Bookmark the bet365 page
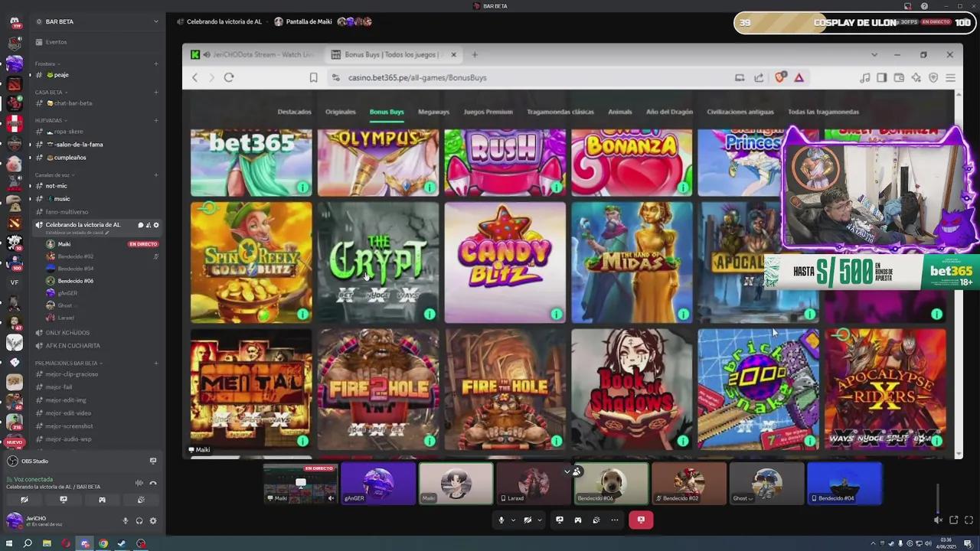 (x=313, y=77)
